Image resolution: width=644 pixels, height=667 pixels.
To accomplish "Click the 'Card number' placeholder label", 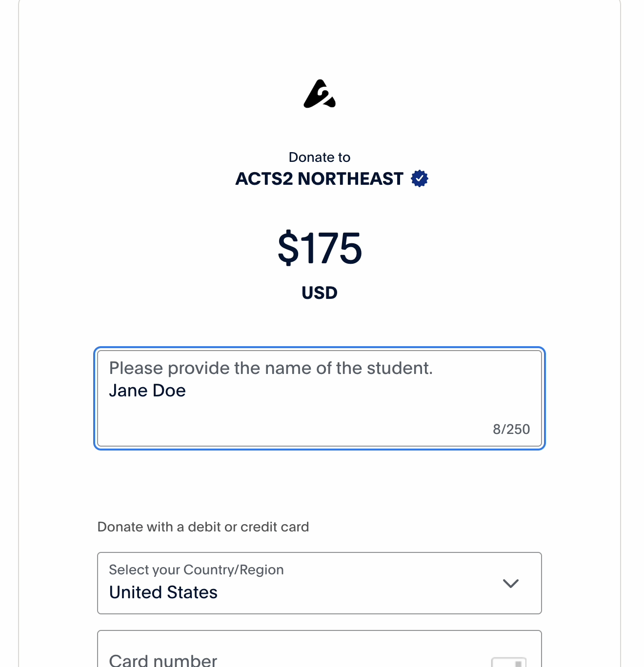I will pos(163,661).
